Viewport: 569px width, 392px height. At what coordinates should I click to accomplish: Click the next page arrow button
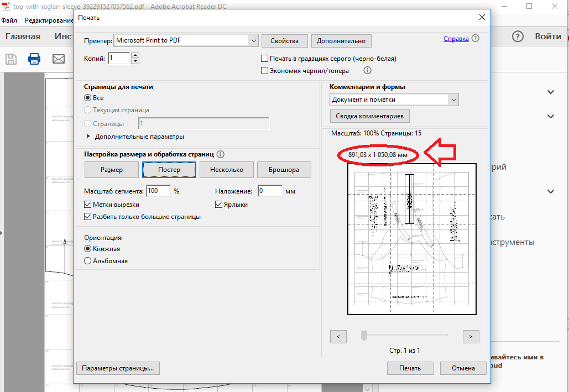point(471,336)
